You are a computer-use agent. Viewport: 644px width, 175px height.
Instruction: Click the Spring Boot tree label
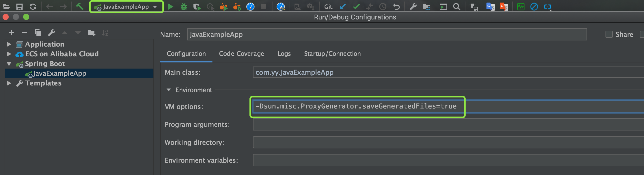pos(45,64)
